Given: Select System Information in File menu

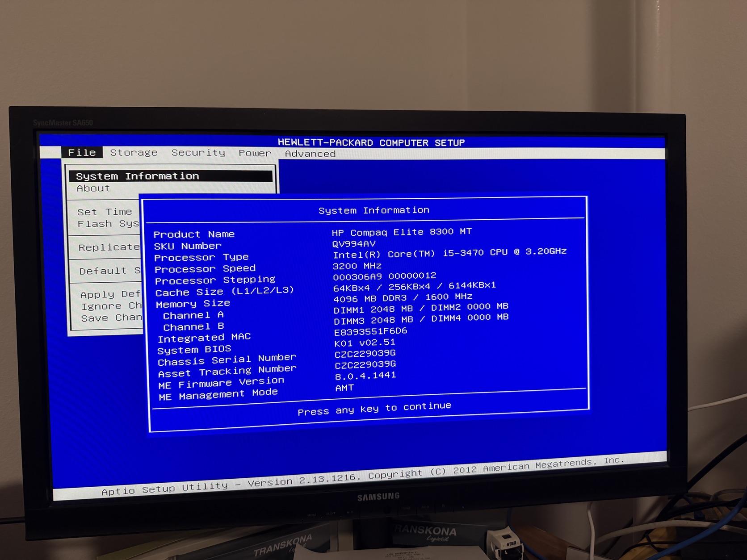Looking at the screenshot, I should 171,176.
